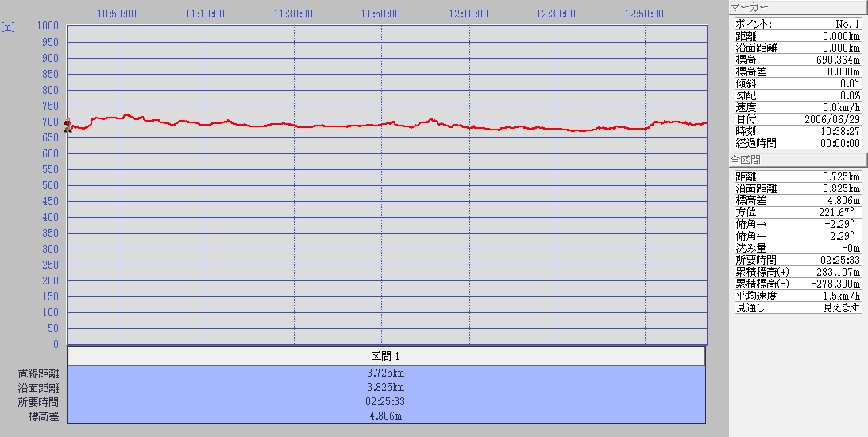Click the 時刻 value 10:38:27

[x=838, y=131]
